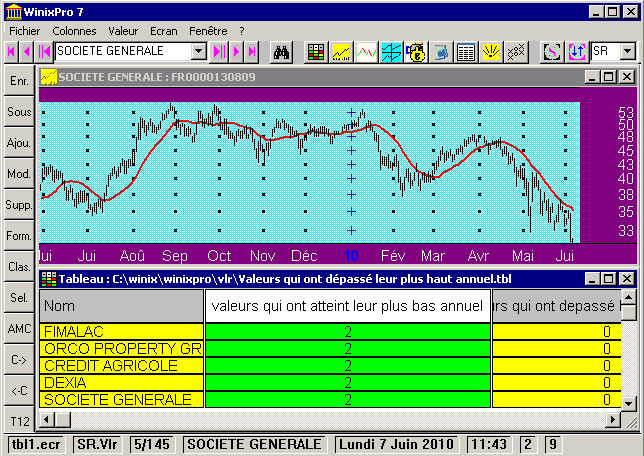Expand the SOCIETE GENERALE security dropdown
644x456 pixels.
(x=199, y=52)
